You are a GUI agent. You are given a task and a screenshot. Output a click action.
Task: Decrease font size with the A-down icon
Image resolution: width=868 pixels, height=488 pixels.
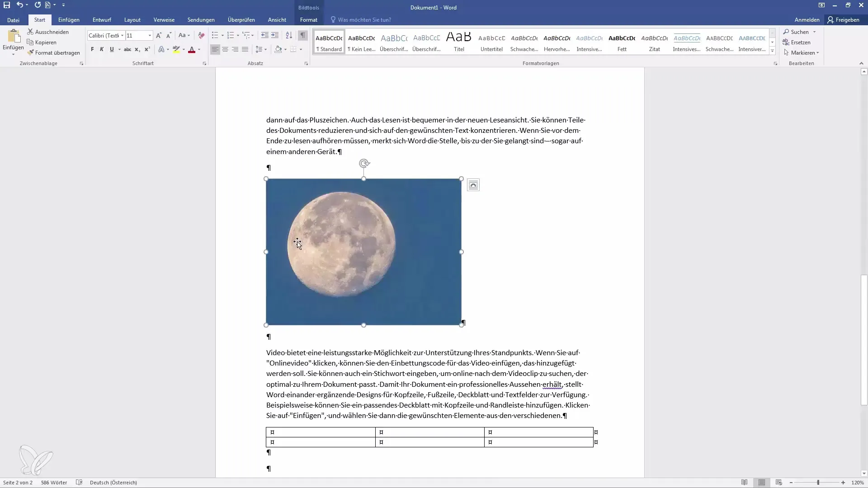(169, 35)
